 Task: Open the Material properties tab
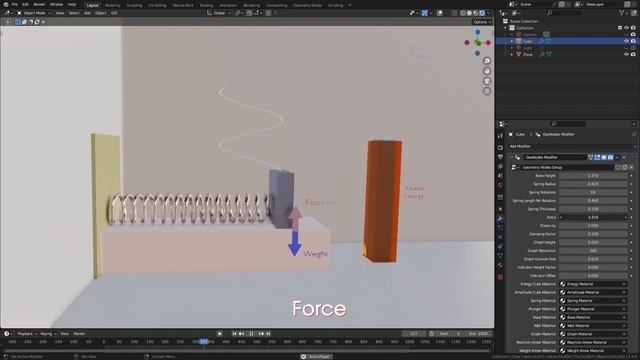(500, 265)
